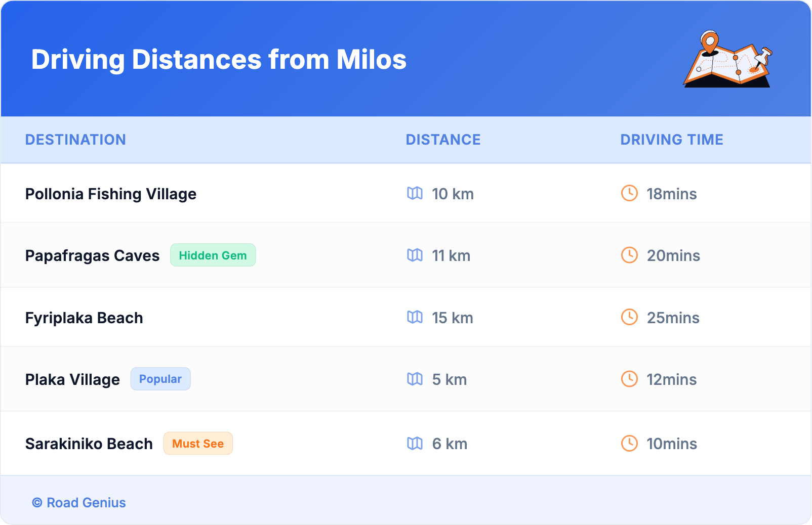Click the clock icon beside 18mins
This screenshot has height=525, width=812.
(629, 193)
